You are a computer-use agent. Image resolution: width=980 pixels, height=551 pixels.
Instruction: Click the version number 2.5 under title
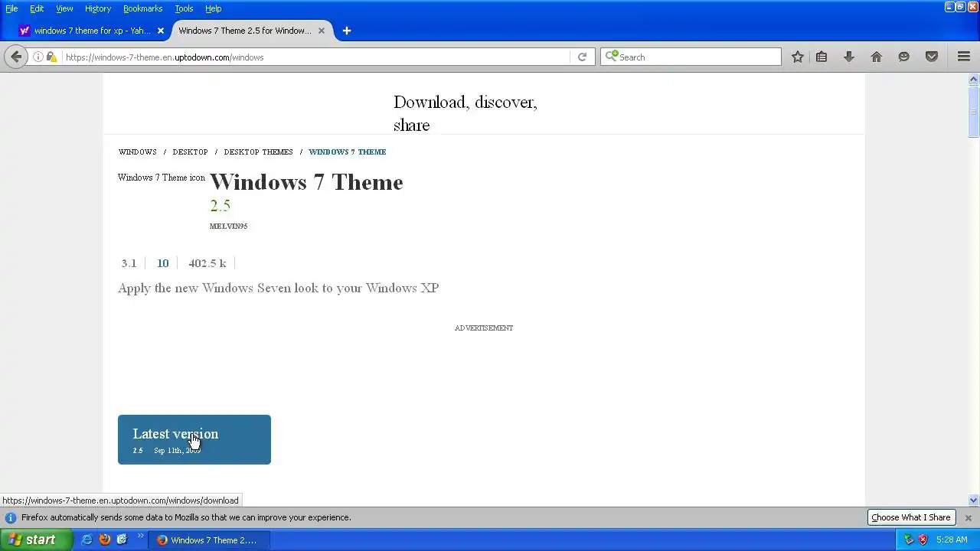coord(220,205)
